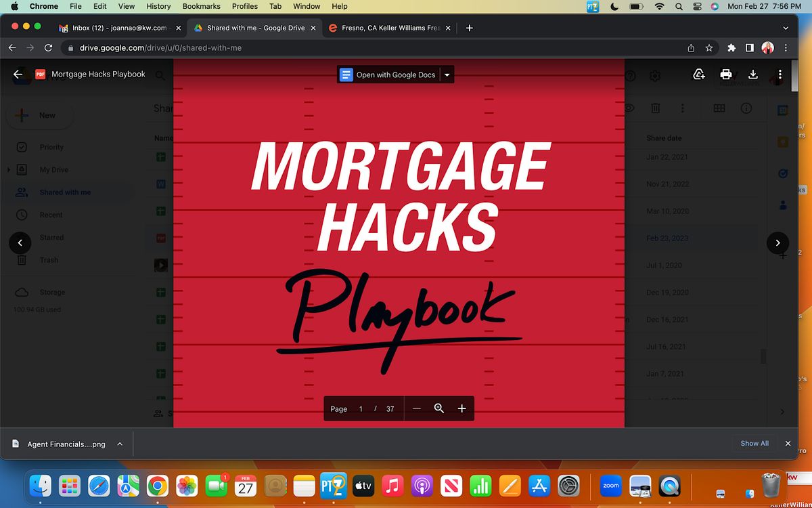Collapse the Agent Financials download bar
Viewport: 812px width, 508px height.
pos(120,444)
